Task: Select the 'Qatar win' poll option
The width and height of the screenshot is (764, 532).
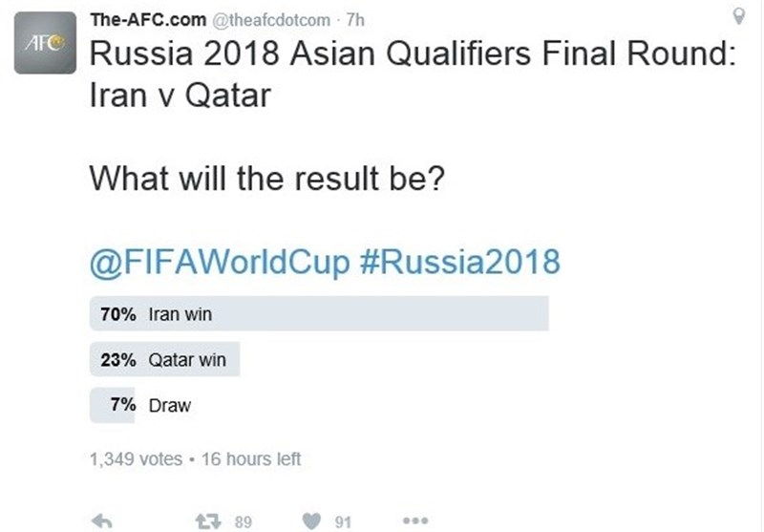Action: point(187,360)
